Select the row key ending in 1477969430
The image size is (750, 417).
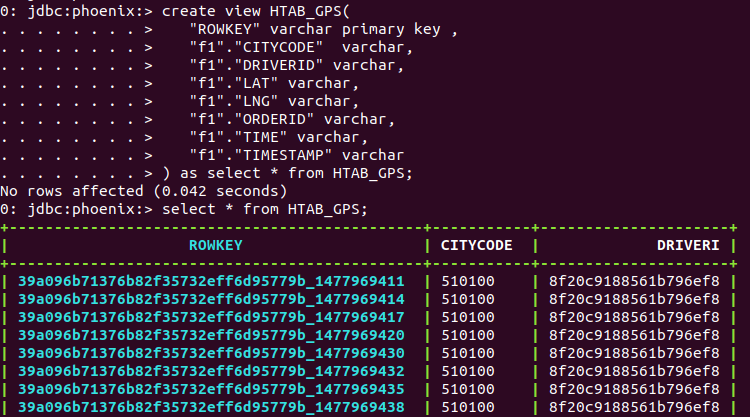(x=211, y=353)
